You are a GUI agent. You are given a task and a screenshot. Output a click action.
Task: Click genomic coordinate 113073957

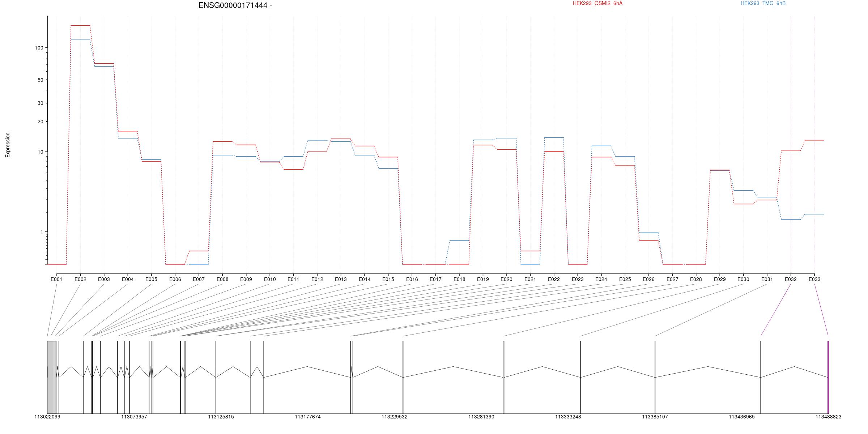[x=134, y=417]
